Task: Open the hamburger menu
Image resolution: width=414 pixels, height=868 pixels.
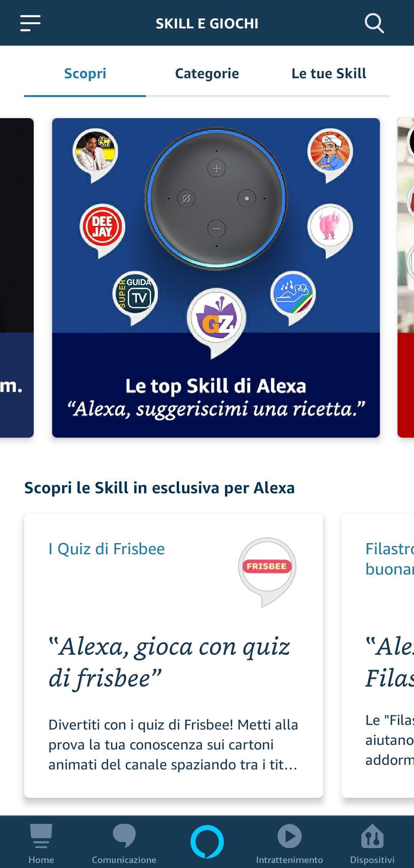Action: (x=30, y=23)
